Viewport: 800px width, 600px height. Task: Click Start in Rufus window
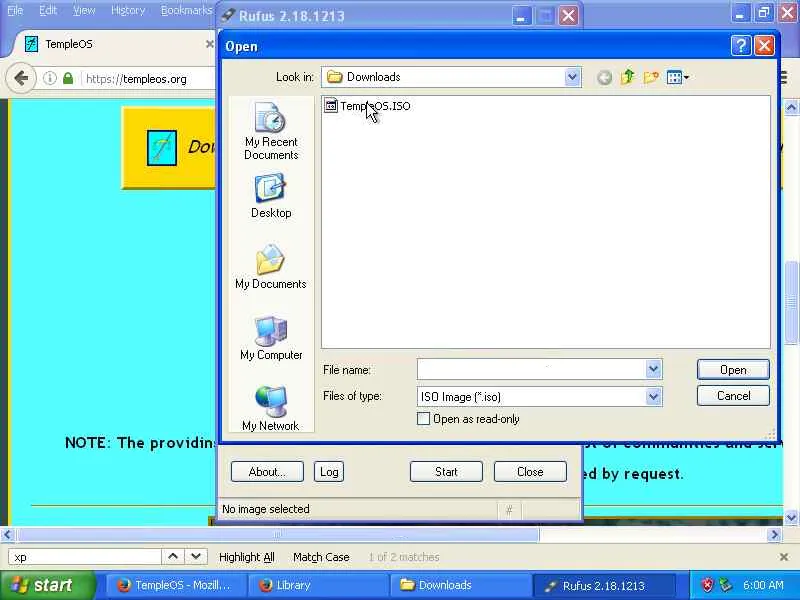[x=446, y=471]
